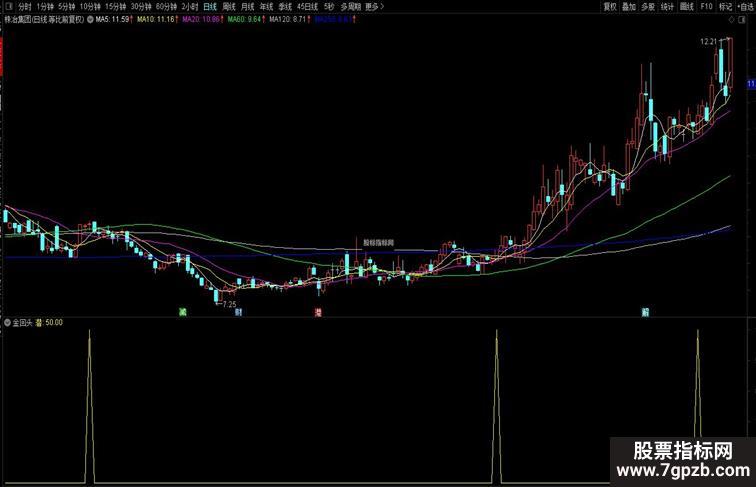The height and width of the screenshot is (487, 756).
Task: Click the MA10: 11.16 indicator value
Action: pos(158,20)
